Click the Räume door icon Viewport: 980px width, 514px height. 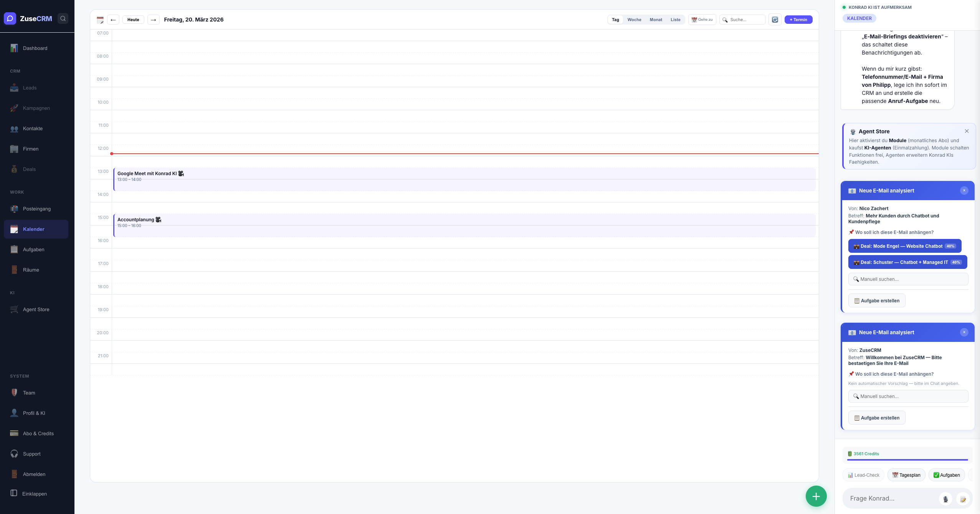(x=14, y=270)
